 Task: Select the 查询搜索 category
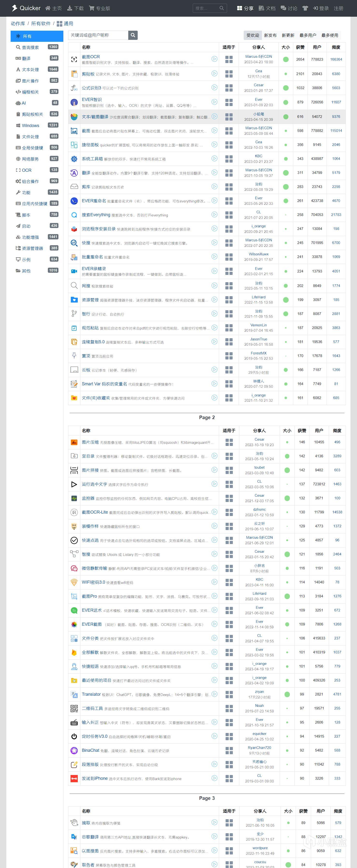(x=37, y=47)
